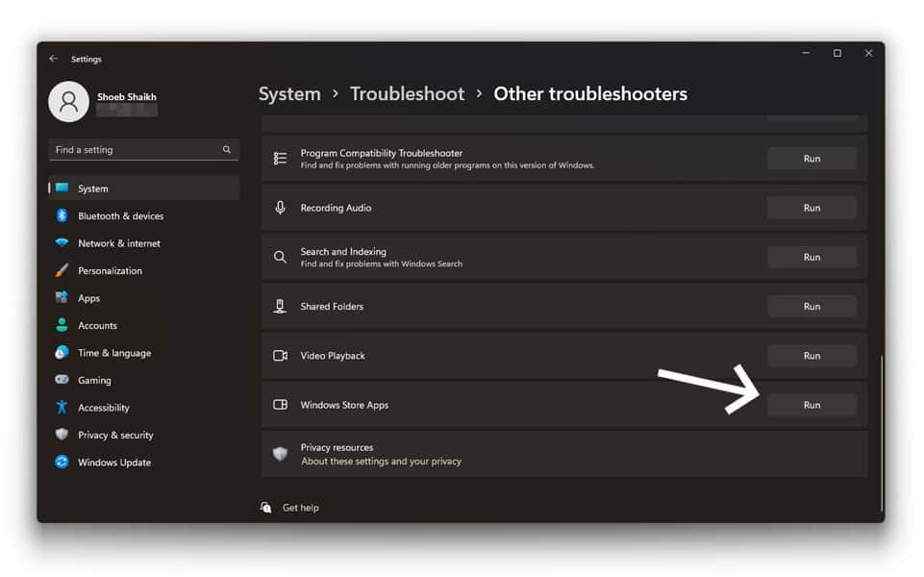Click the Time & language globe icon
The image size is (924, 577).
coord(62,352)
